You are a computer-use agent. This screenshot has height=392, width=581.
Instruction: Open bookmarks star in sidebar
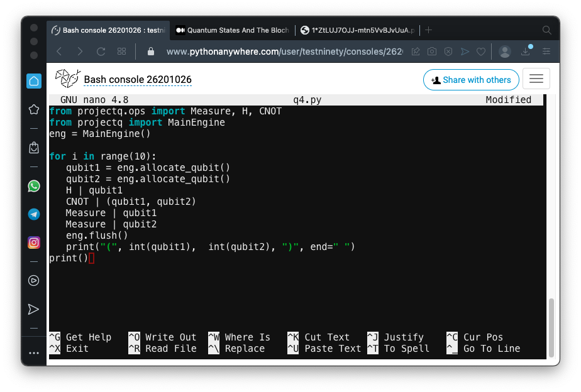pyautogui.click(x=34, y=109)
